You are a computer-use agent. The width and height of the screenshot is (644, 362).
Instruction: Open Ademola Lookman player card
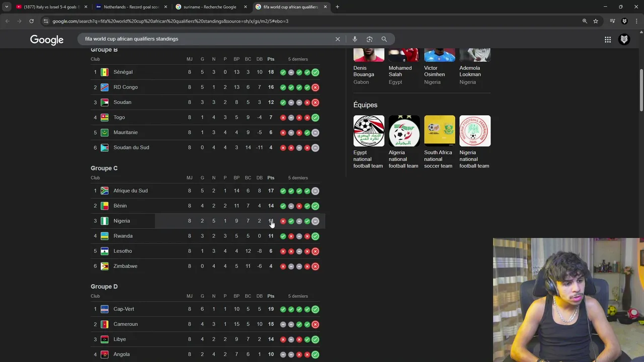point(474,67)
